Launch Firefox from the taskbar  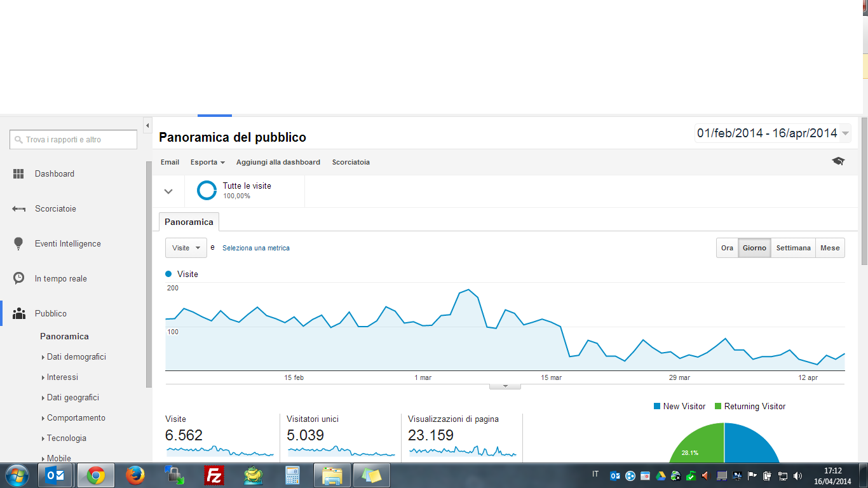(135, 475)
